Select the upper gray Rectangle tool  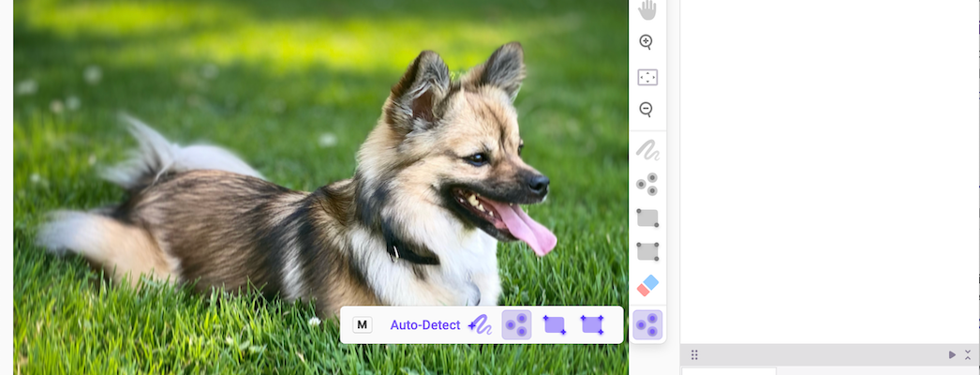coord(646,217)
